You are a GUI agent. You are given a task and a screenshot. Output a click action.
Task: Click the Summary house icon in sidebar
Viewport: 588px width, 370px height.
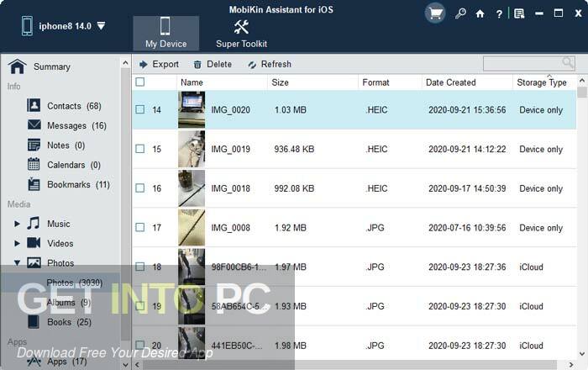point(18,66)
